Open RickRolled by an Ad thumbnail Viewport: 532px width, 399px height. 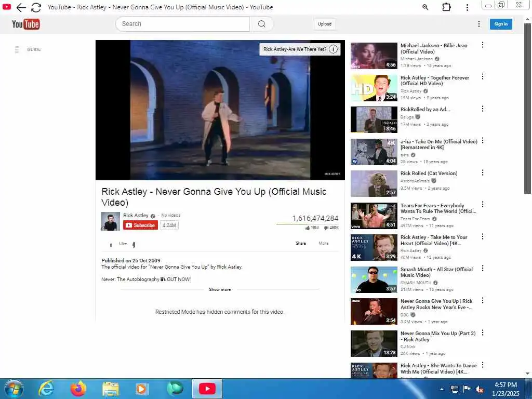tap(374, 120)
